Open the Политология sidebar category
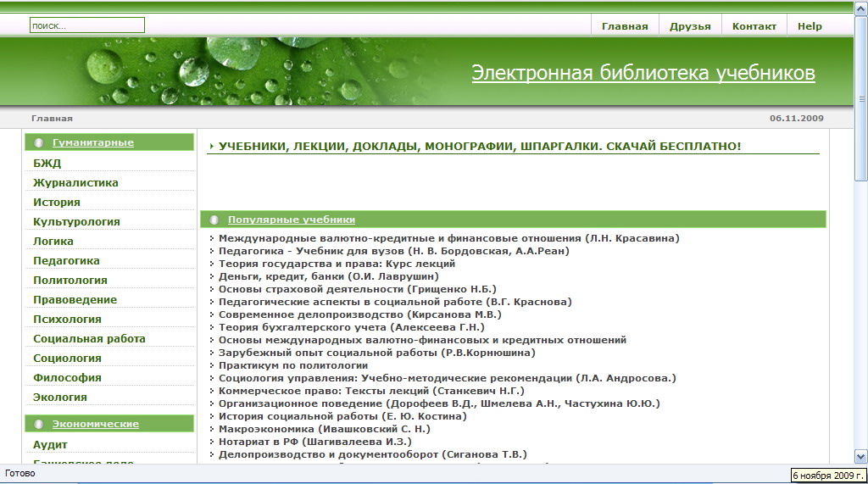 (70, 280)
